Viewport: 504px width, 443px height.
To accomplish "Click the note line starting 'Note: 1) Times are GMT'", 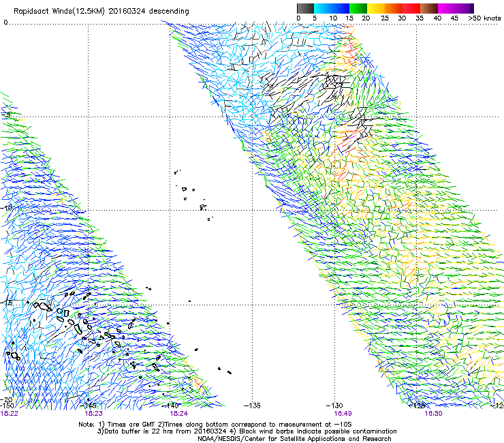I will coord(215,425).
